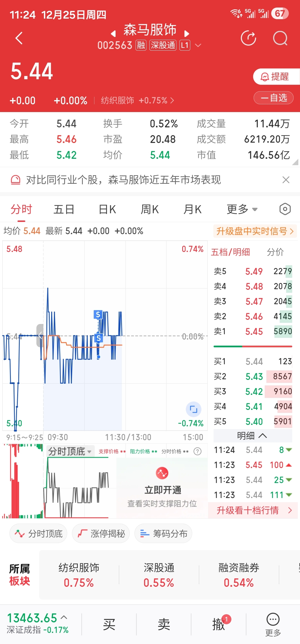Tap the L1 level tag
The width and height of the screenshot is (300, 644).
(x=185, y=45)
